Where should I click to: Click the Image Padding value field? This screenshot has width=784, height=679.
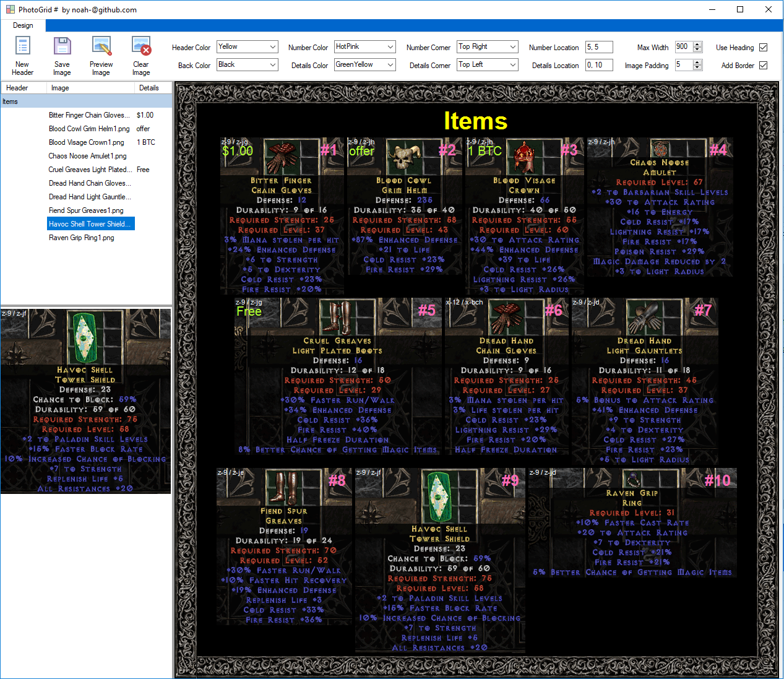point(684,65)
